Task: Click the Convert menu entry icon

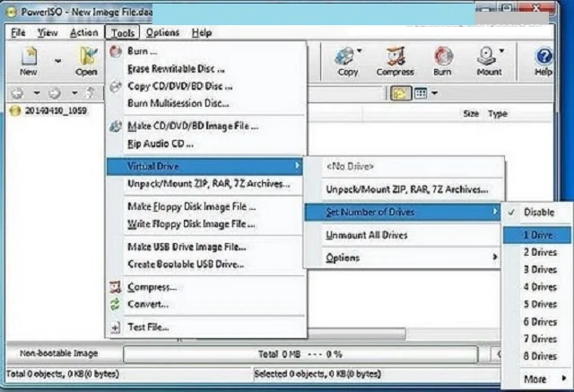Action: [x=116, y=304]
